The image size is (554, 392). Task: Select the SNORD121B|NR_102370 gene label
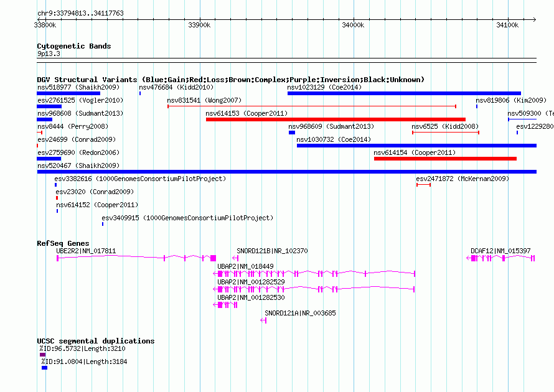click(272, 251)
